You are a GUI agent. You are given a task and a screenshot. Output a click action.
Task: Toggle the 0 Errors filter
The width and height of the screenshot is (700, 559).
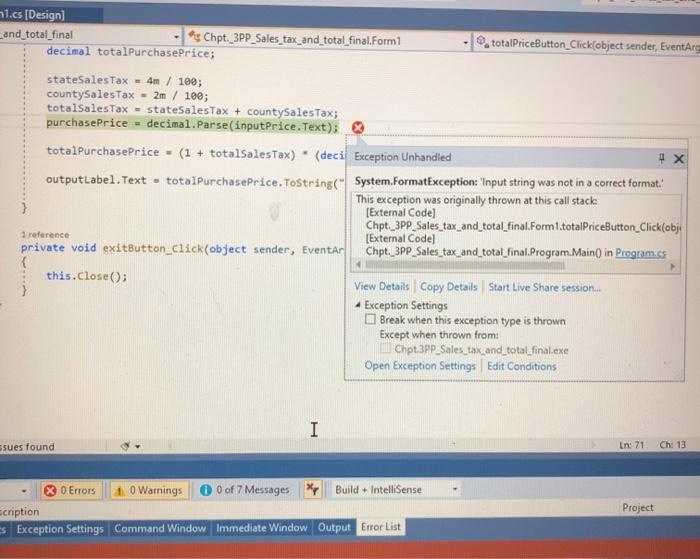click(x=71, y=490)
